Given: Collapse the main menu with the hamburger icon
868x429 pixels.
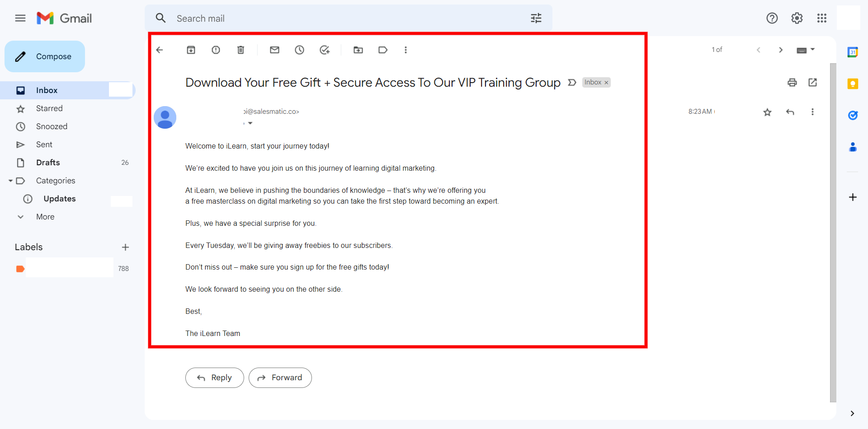Looking at the screenshot, I should [x=20, y=18].
